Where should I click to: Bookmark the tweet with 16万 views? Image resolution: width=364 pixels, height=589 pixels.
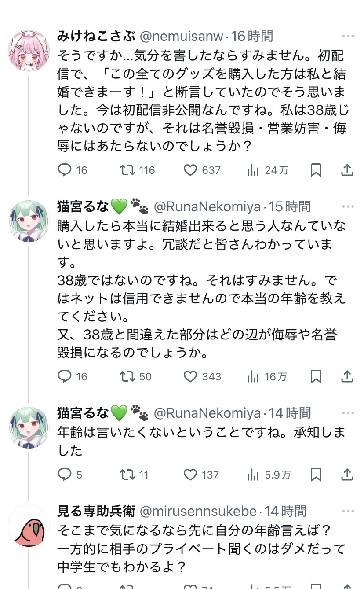click(x=316, y=376)
